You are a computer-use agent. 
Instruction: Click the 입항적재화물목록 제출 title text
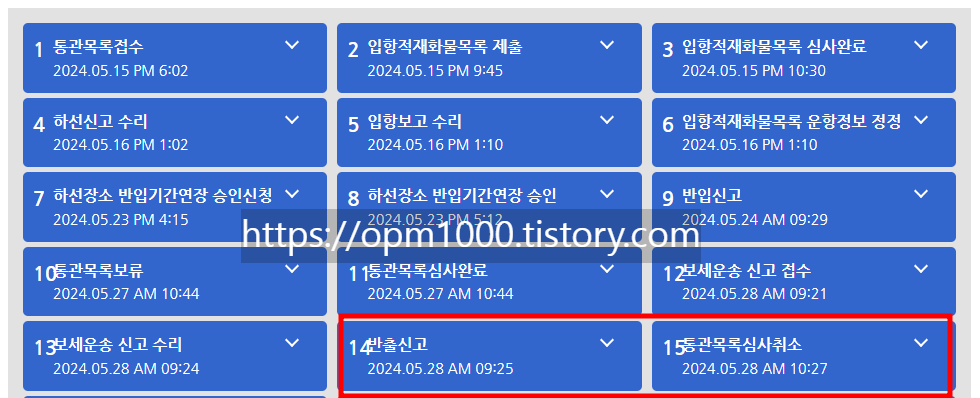[x=444, y=47]
